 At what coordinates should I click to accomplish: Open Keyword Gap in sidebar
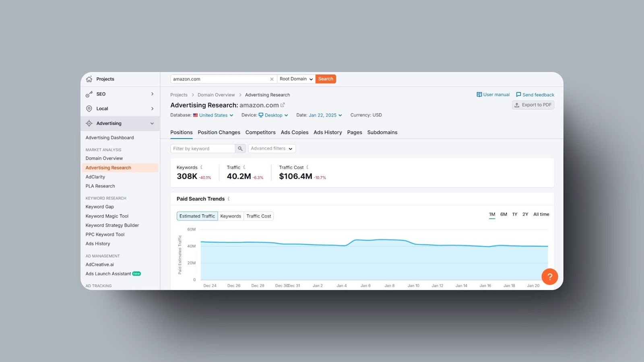point(99,207)
